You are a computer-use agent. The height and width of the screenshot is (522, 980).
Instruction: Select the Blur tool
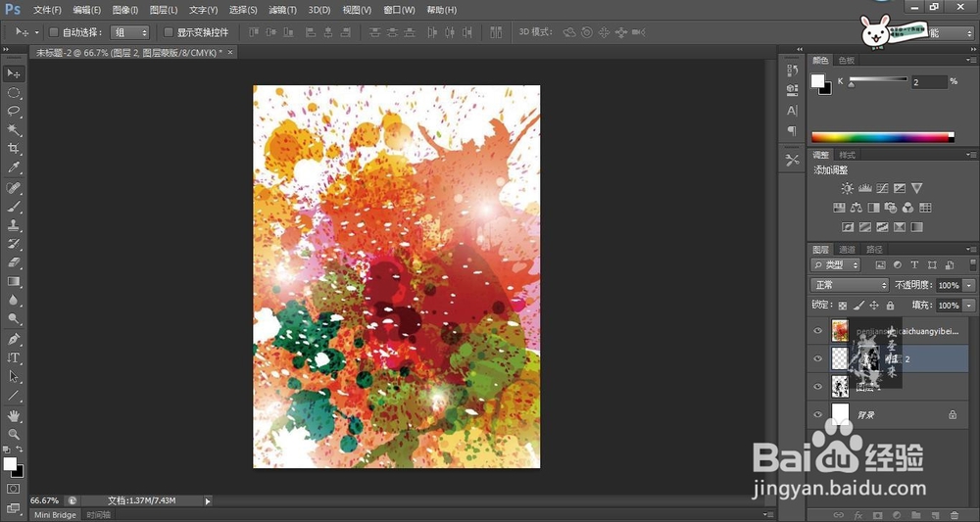(x=14, y=301)
